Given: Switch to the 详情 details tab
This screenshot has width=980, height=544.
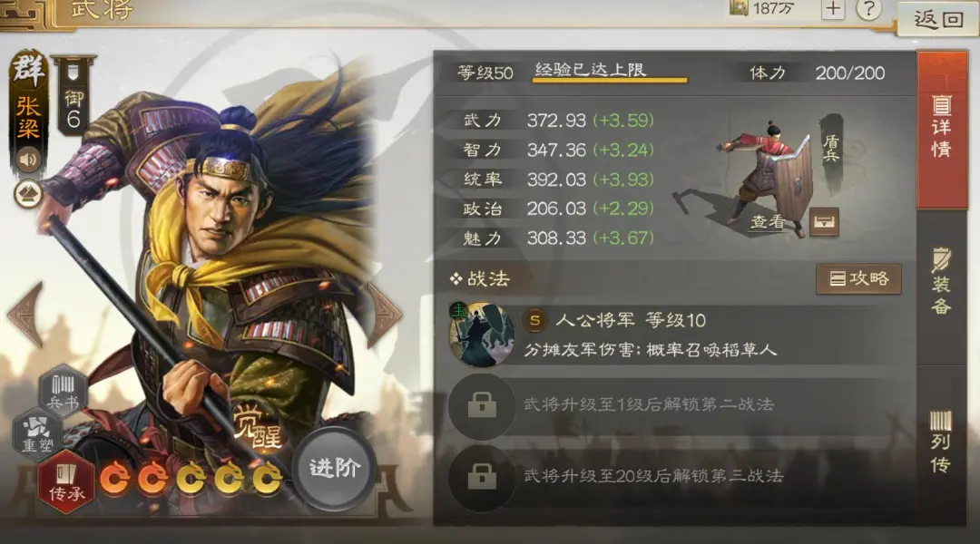Looking at the screenshot, I should (941, 130).
